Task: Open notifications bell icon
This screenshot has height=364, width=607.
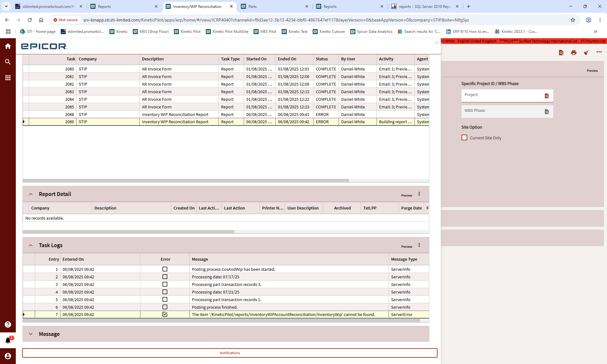Action: (x=8, y=340)
